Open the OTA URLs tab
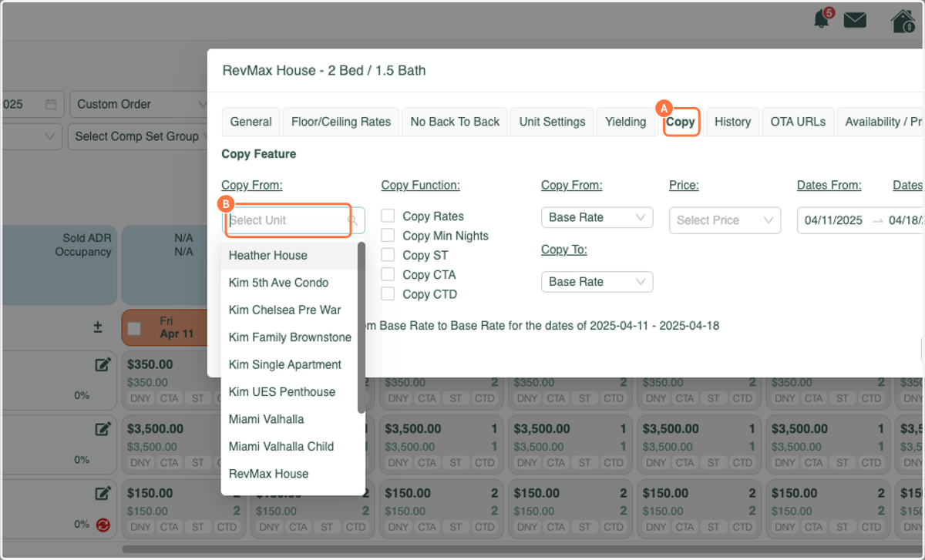Screen dimensions: 925x560 [798, 122]
